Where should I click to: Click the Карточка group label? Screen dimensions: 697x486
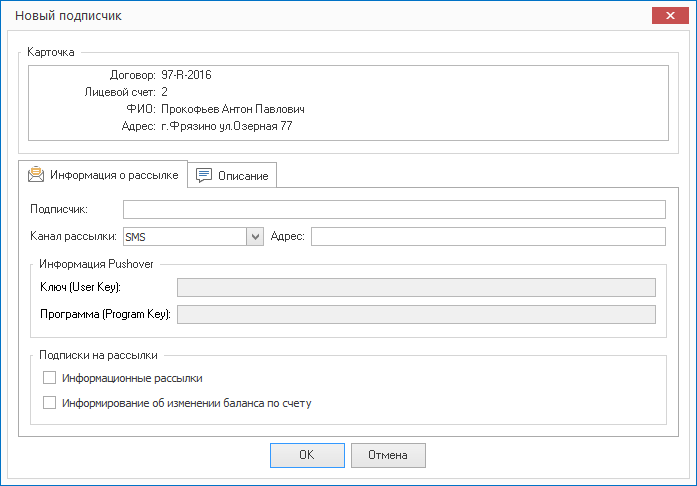[x=51, y=52]
